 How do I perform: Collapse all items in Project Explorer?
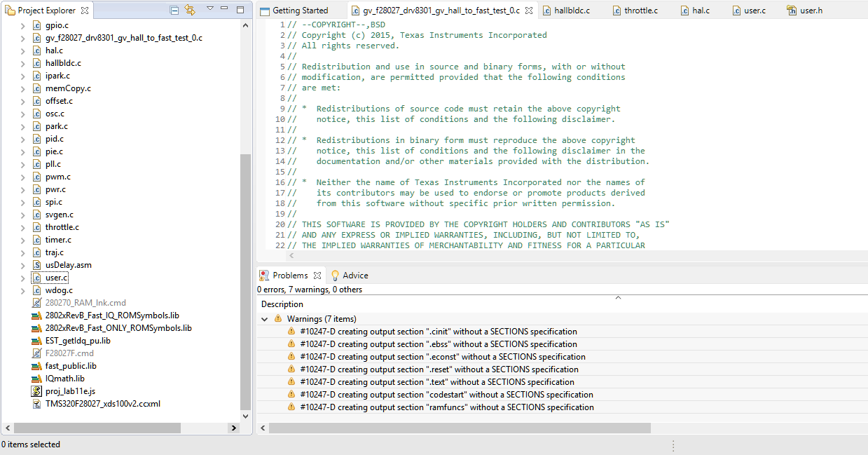(x=174, y=9)
